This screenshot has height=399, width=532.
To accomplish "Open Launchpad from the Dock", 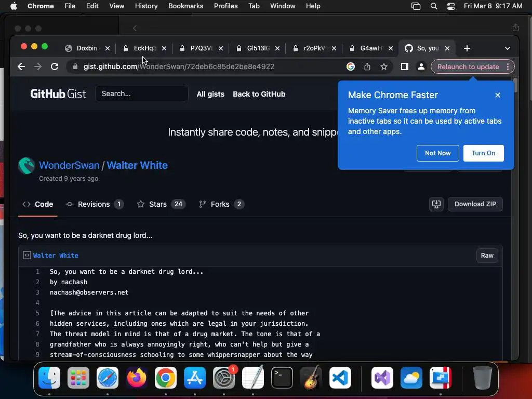I will pos(78,378).
